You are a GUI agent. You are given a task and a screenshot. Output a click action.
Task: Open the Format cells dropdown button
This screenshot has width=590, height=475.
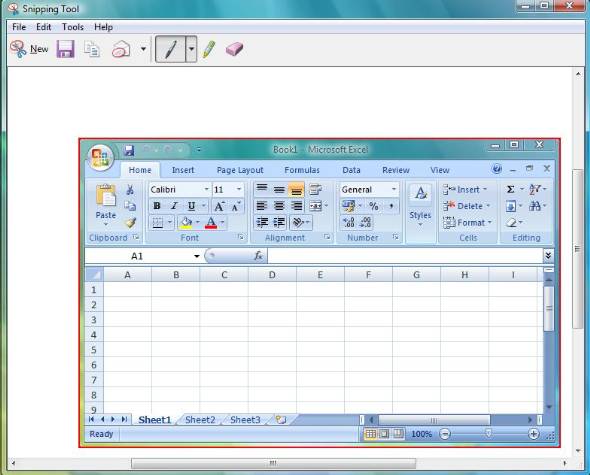coord(468,223)
